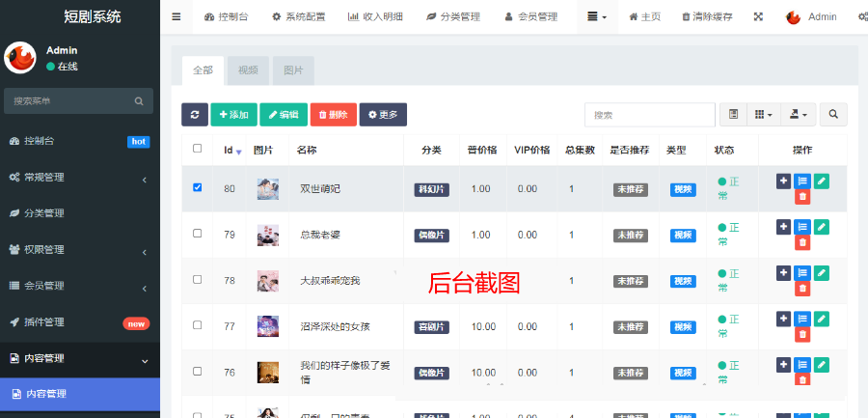The width and height of the screenshot is (868, 418).
Task: Check the checkbox for row 79
Action: (198, 234)
